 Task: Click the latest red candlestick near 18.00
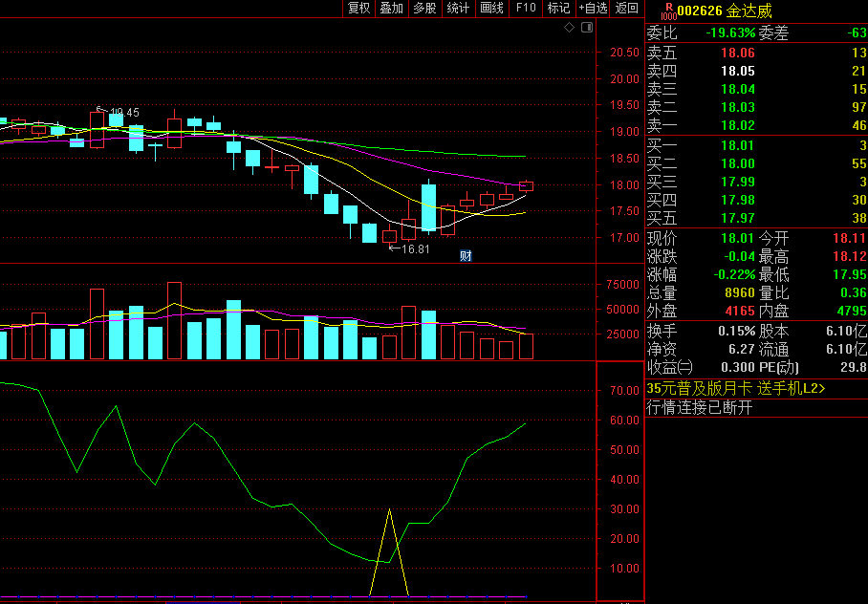coord(526,186)
